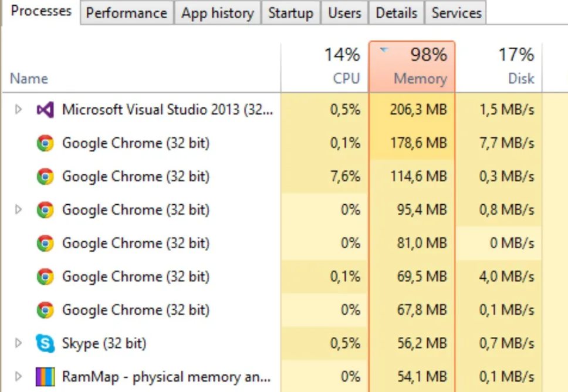Click Chrome icon using 81,0 MB memory
568x392 pixels.
point(45,243)
